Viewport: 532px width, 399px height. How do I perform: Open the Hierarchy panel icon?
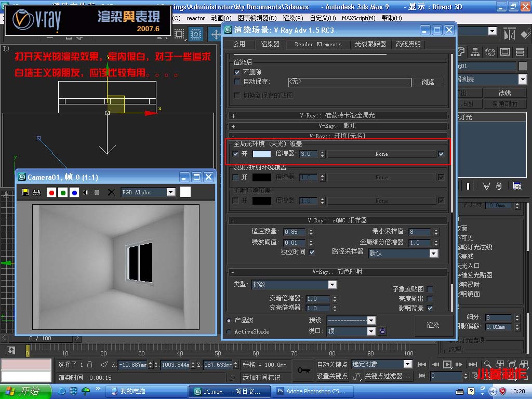(x=475, y=52)
